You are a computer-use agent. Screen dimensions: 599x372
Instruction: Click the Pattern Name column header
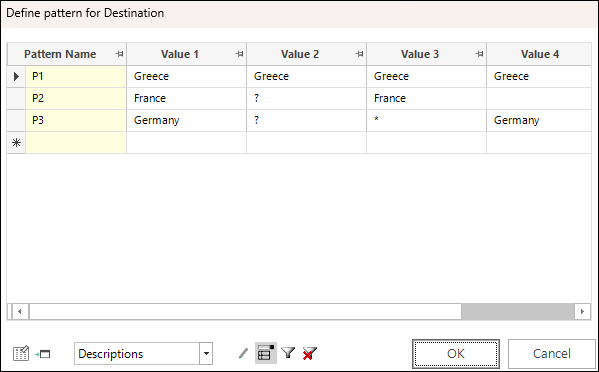tap(67, 54)
